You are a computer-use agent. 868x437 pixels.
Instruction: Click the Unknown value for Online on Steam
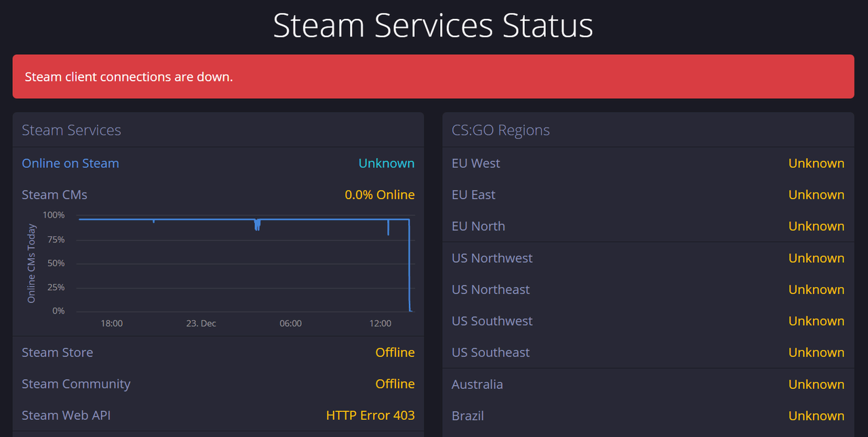click(387, 163)
